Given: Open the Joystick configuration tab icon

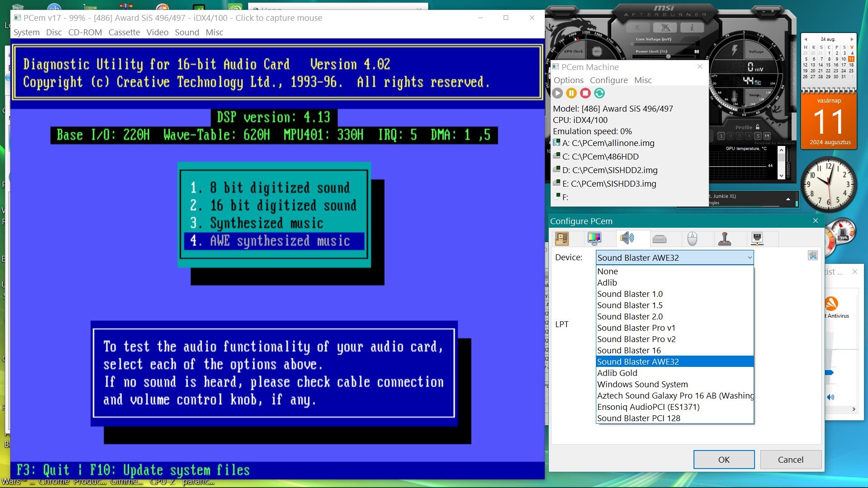Looking at the screenshot, I should (725, 238).
